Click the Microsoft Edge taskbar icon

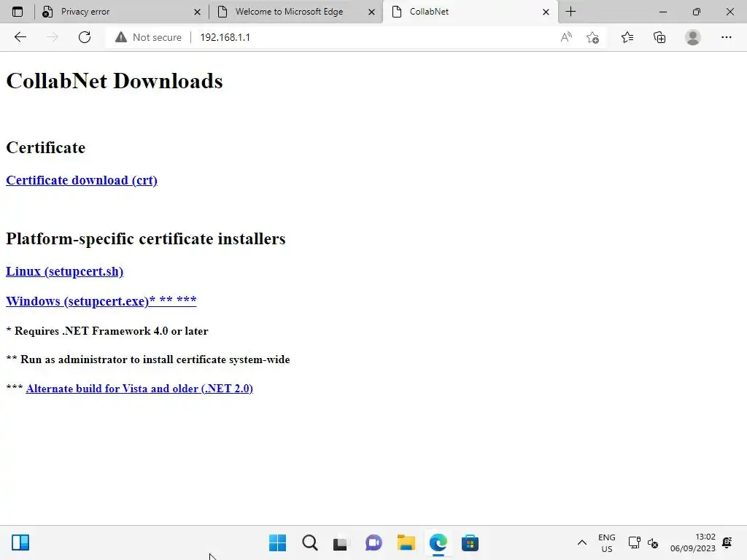click(438, 542)
